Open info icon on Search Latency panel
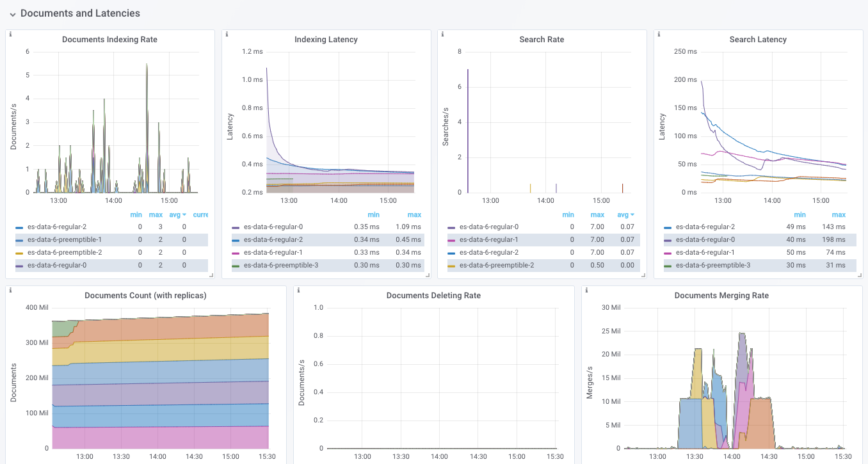 point(659,34)
